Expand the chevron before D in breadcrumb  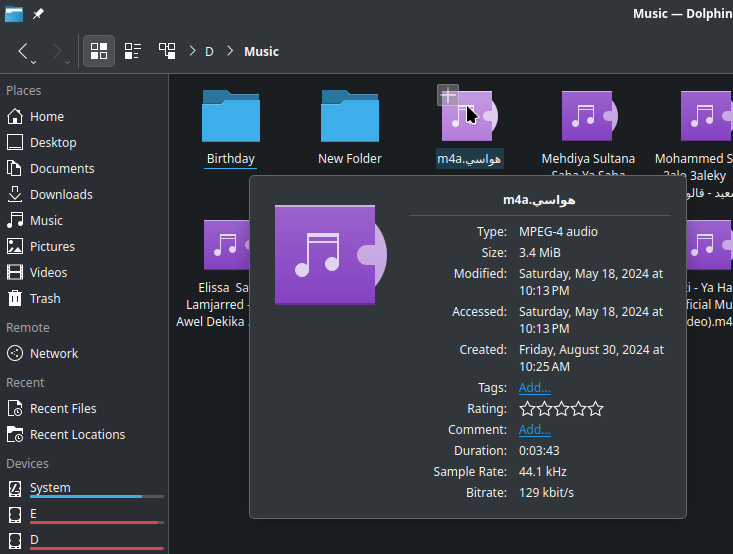pyautogui.click(x=192, y=51)
